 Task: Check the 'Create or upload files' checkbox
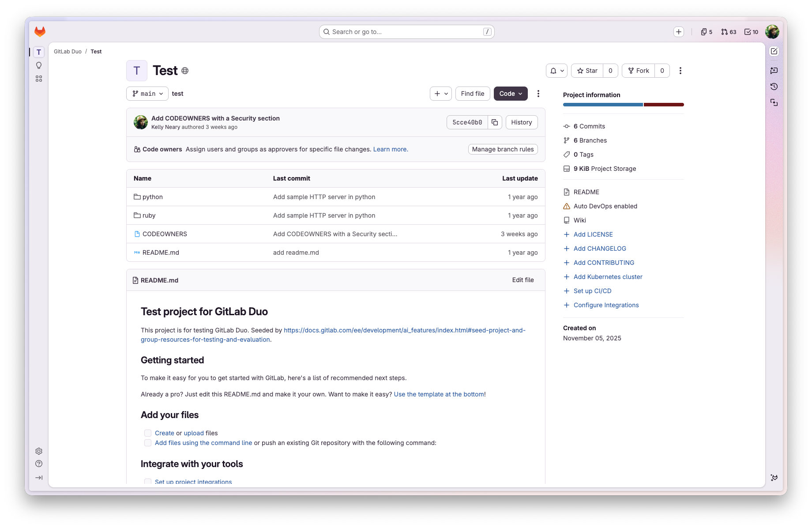(148, 433)
